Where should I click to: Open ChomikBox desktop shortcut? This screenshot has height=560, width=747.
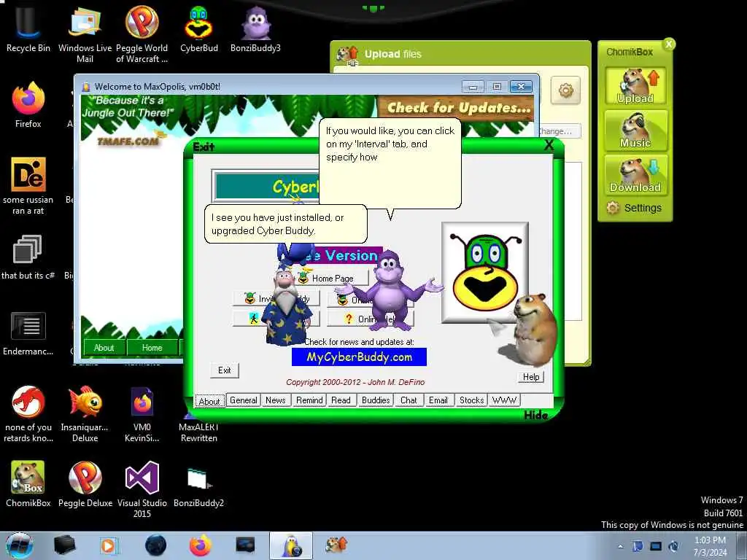click(x=28, y=483)
